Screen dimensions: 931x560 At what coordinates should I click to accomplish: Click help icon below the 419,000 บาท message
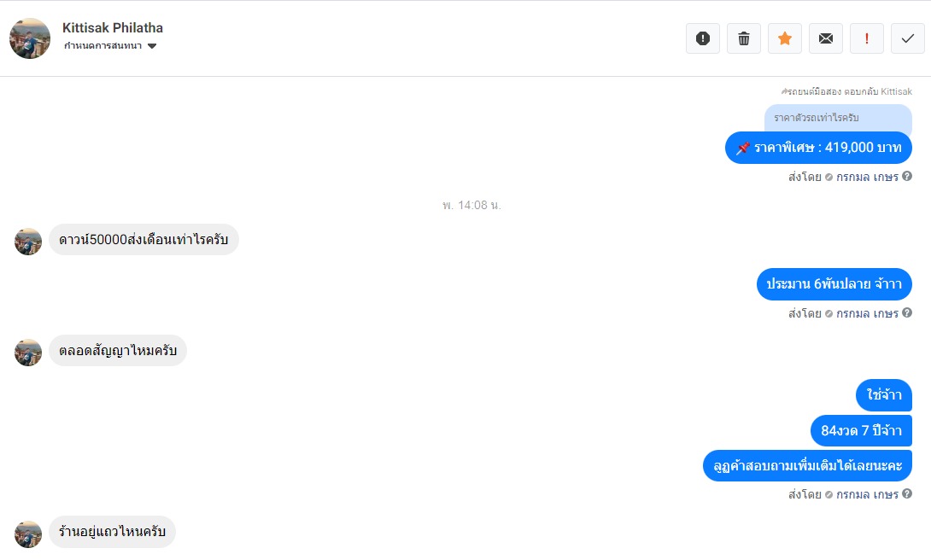(907, 177)
